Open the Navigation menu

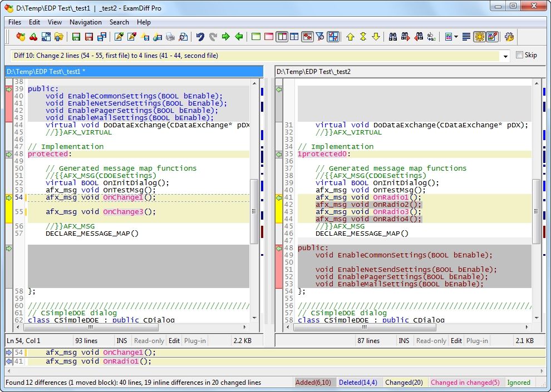pyautogui.click(x=85, y=22)
